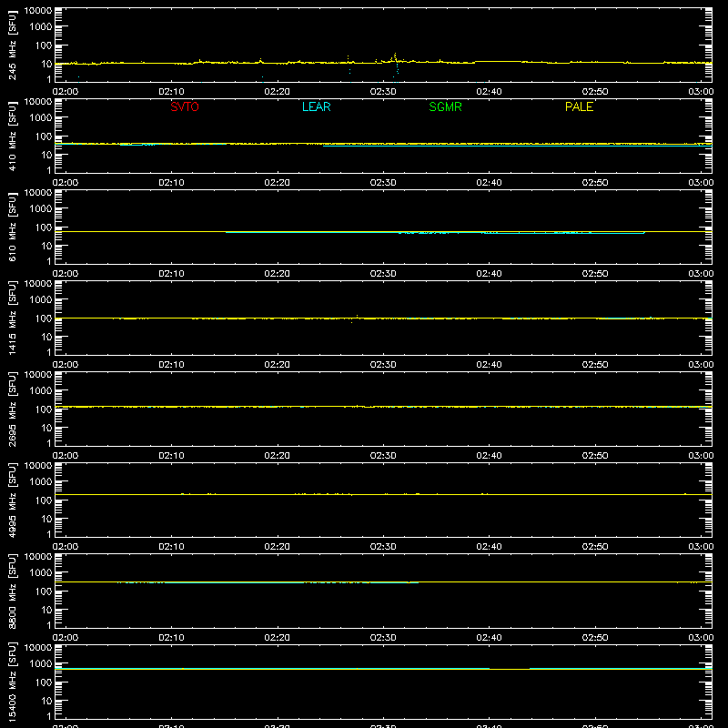Click the 10 tick label on 1415 MHz panel
This screenshot has width=728, height=728.
[46, 337]
